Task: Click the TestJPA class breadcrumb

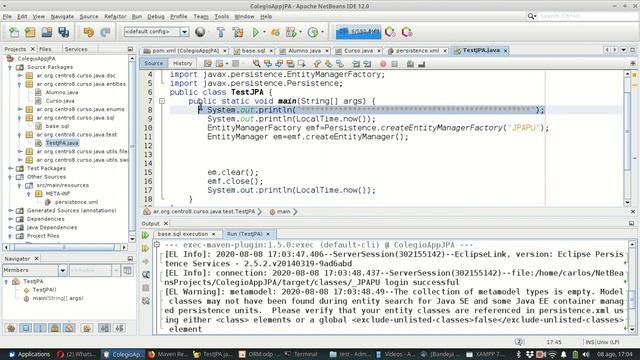Action: click(x=204, y=211)
